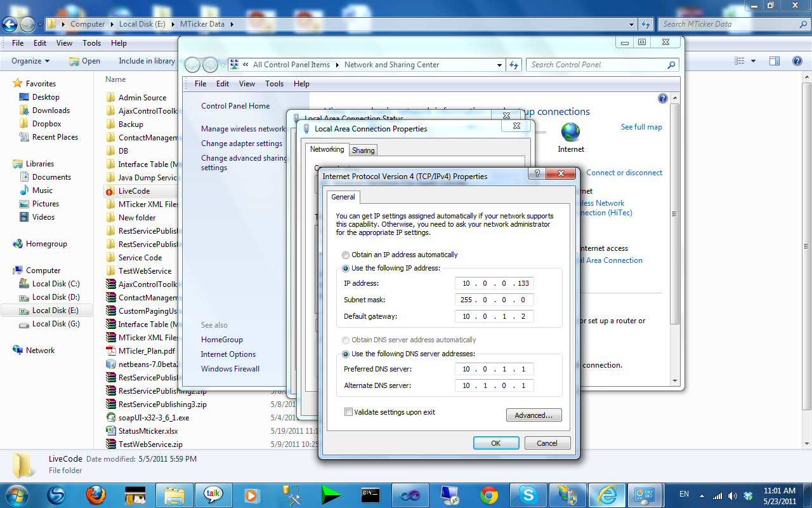
Task: Open Skype from the taskbar
Action: tap(528, 494)
